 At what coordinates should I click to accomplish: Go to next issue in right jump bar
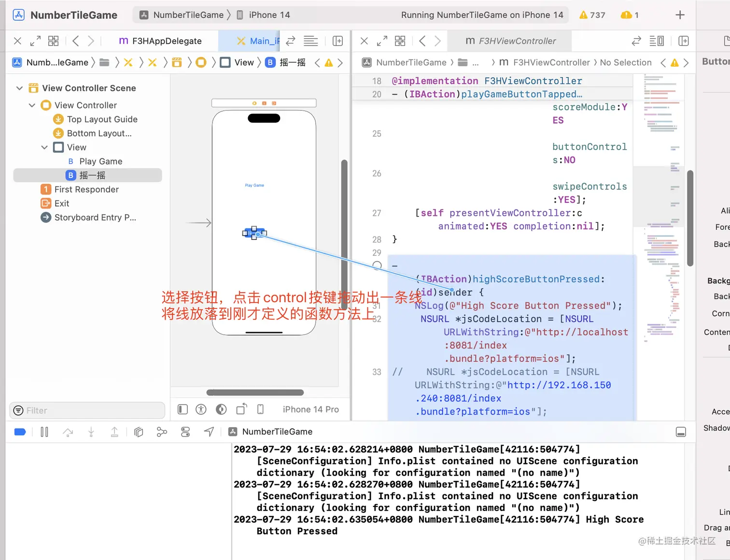[686, 63]
